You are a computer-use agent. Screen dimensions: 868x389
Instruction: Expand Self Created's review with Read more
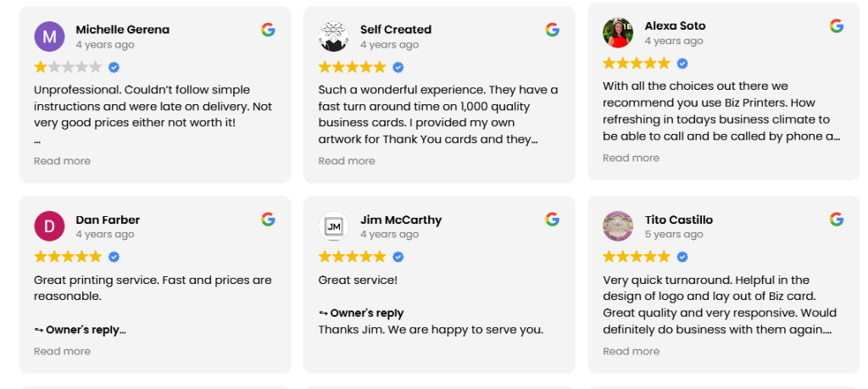347,161
